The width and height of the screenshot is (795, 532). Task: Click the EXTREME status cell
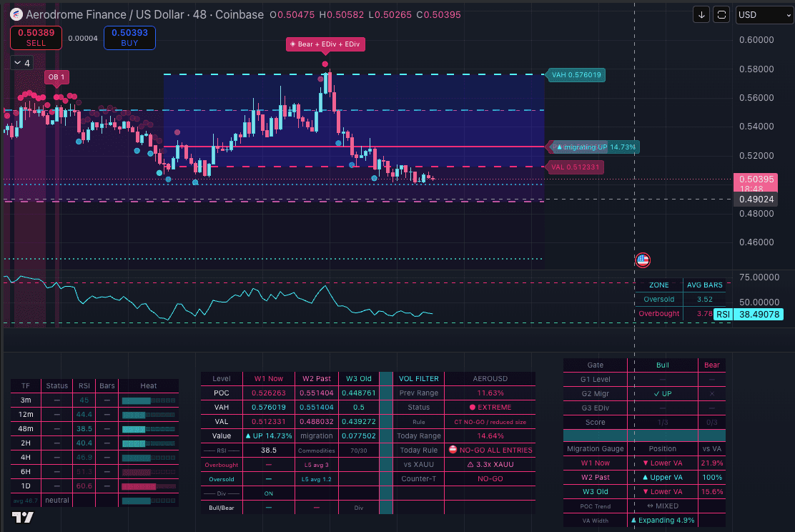(x=490, y=408)
